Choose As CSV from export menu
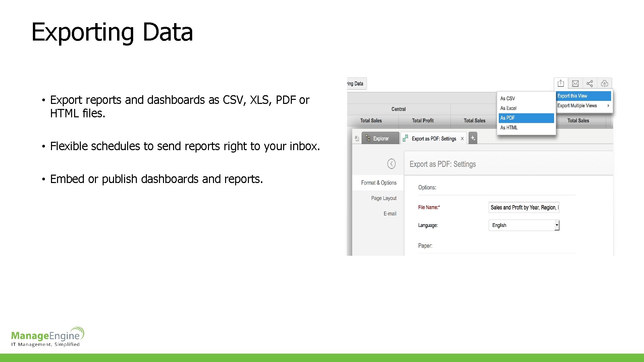The image size is (644, 362). pos(507,99)
